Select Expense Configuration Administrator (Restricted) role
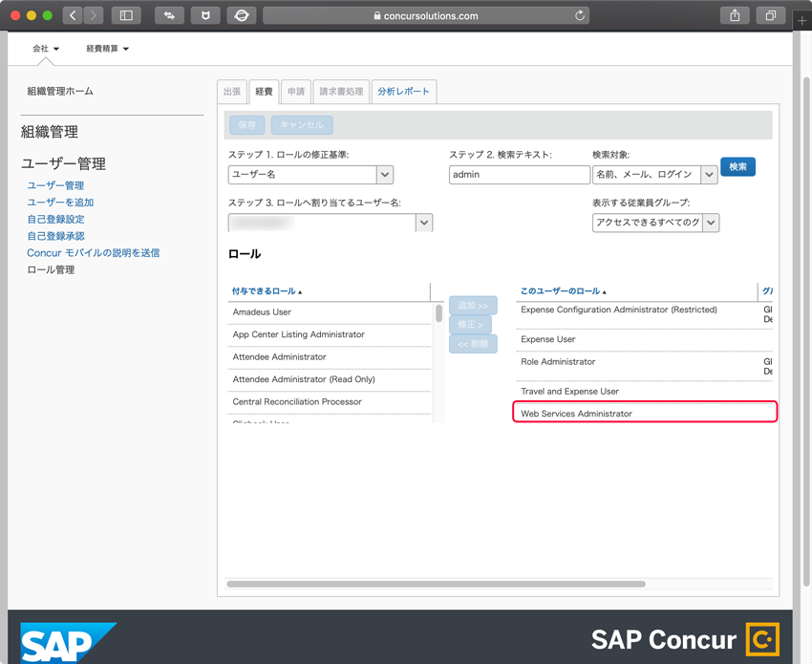This screenshot has height=664, width=812. [644, 314]
